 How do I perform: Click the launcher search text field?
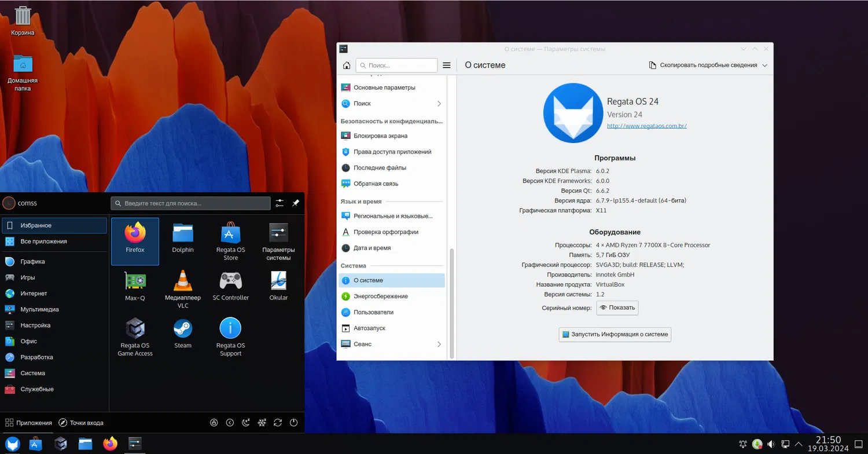pyautogui.click(x=190, y=203)
